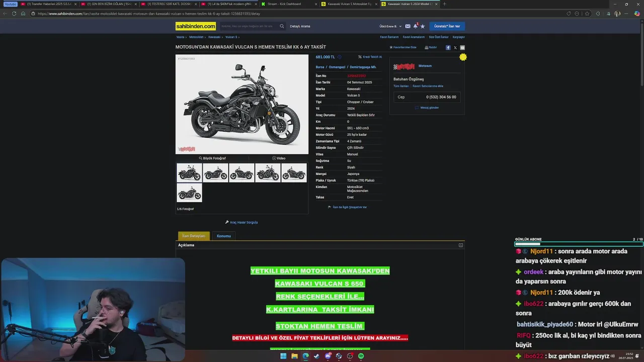Open Detaylı Arama link

tap(300, 26)
